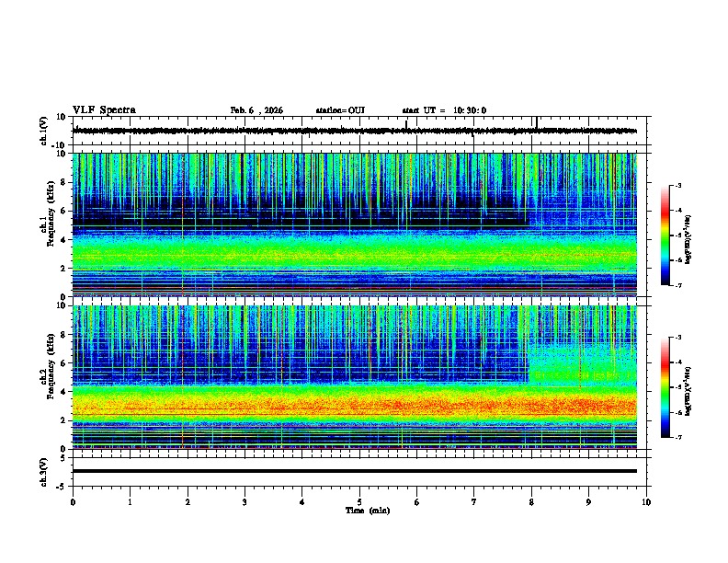Click the "-7" label on ch.2 color bar
The height and width of the screenshot is (563, 728).
point(677,437)
